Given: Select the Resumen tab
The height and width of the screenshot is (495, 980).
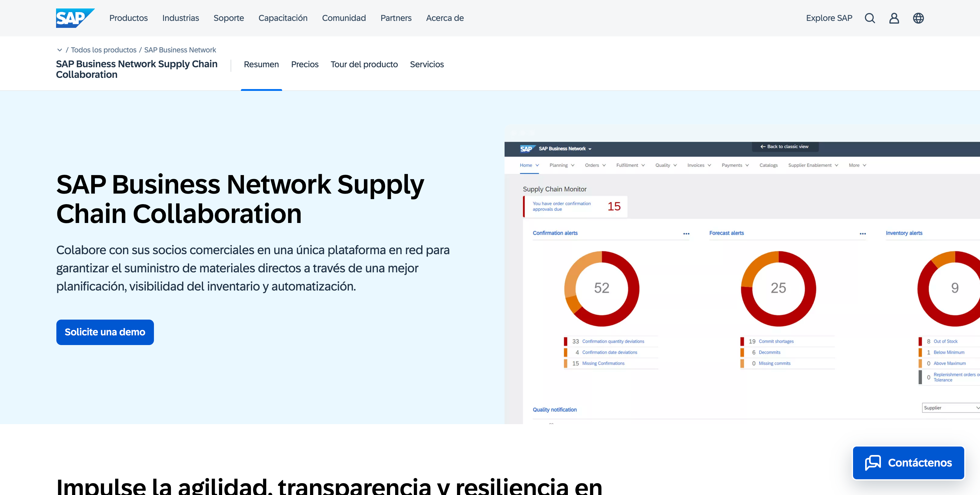Looking at the screenshot, I should click(x=261, y=64).
